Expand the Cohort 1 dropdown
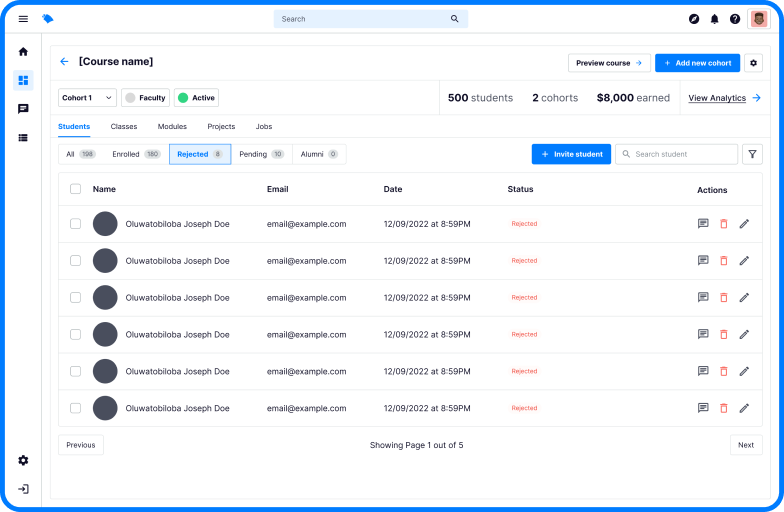Image resolution: width=784 pixels, height=512 pixels. click(87, 98)
